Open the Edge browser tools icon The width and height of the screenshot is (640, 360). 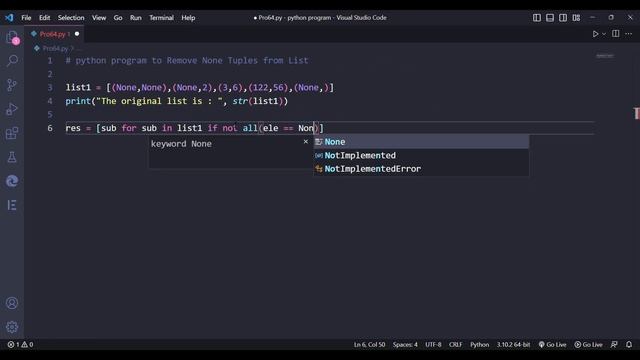12,181
